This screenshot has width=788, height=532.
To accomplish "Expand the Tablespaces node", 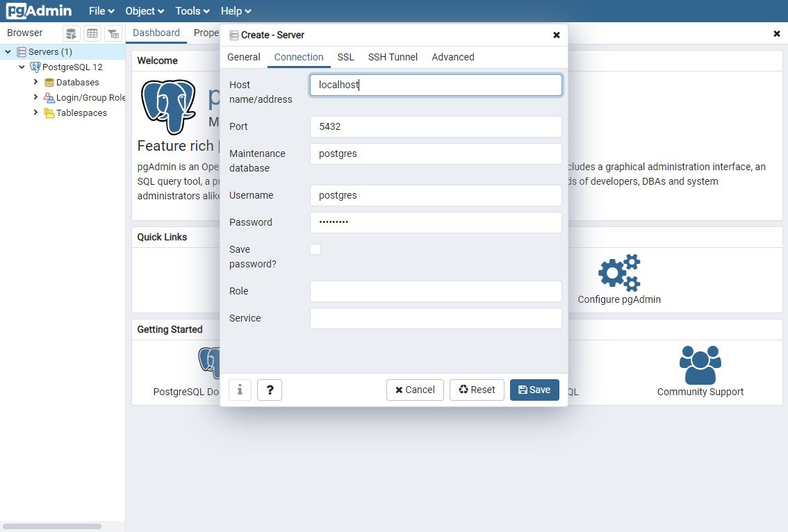I will point(35,113).
